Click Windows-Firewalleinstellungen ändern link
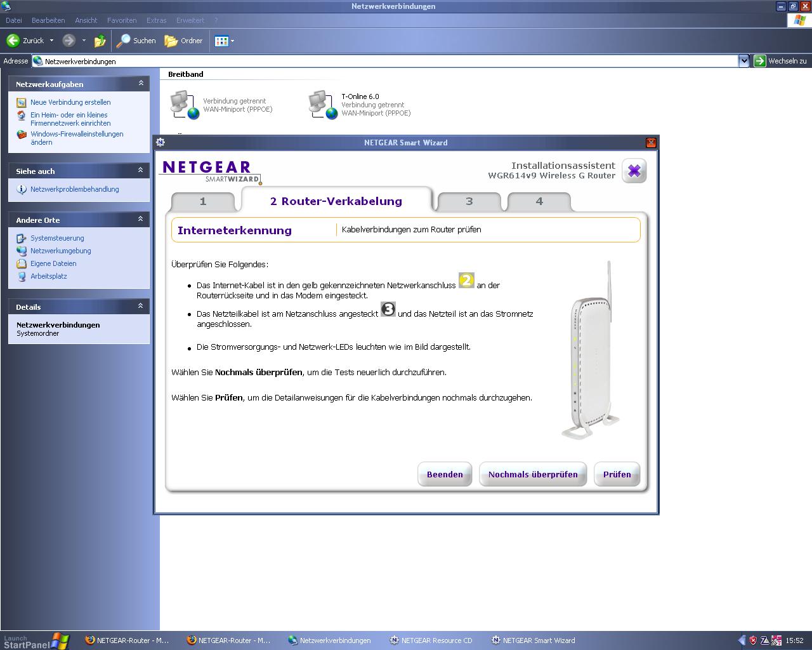The width and height of the screenshot is (812, 650). point(77,138)
